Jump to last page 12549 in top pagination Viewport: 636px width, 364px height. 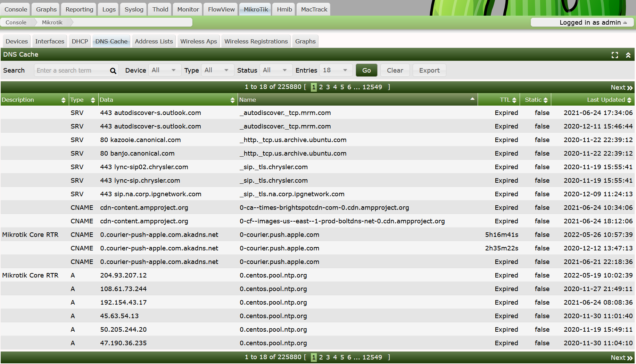(372, 87)
